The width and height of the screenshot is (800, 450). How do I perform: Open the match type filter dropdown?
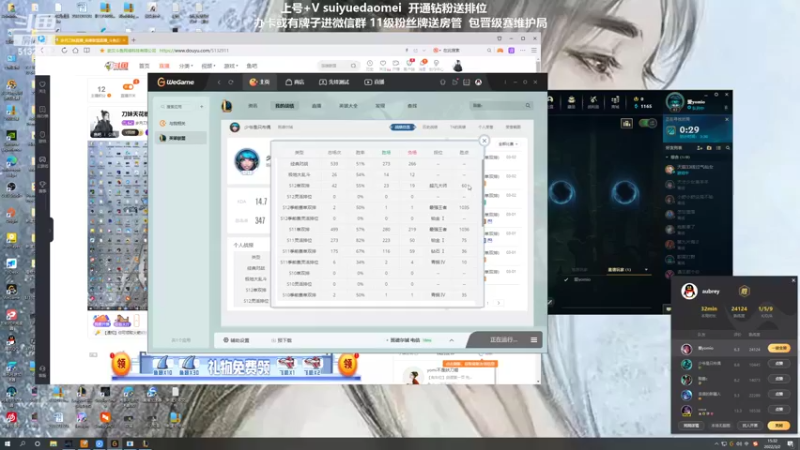[508, 144]
